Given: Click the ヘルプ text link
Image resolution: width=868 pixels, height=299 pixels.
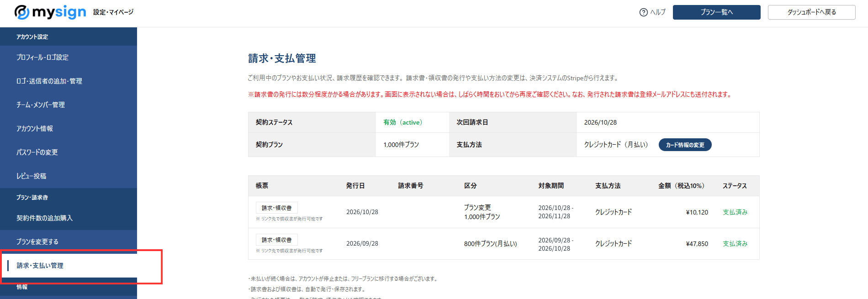Looking at the screenshot, I should click(x=657, y=12).
